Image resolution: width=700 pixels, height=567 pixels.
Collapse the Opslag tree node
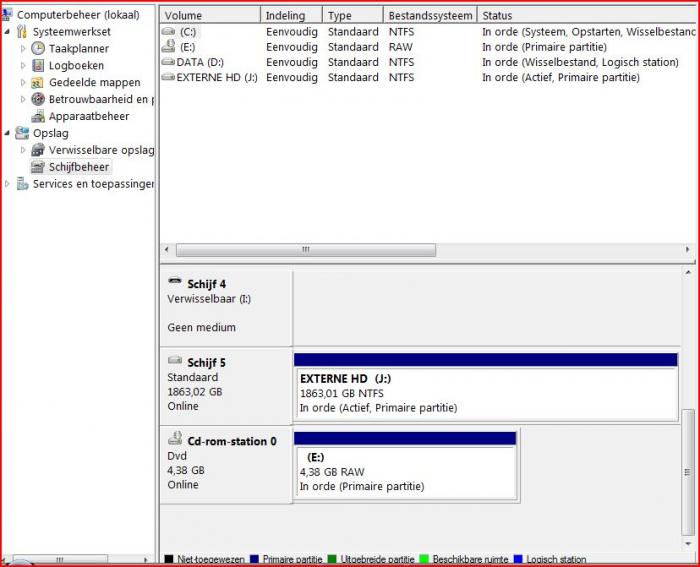point(8,133)
